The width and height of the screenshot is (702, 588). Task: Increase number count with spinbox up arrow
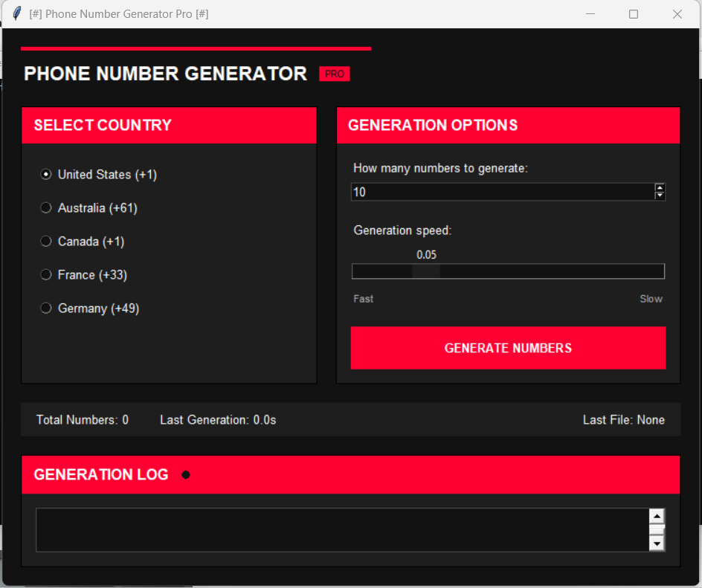click(x=660, y=187)
